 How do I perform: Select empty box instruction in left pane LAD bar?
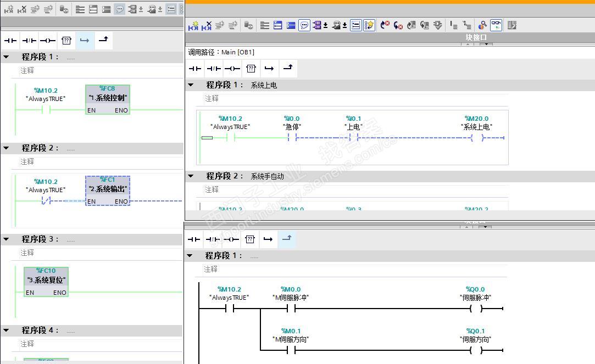[x=66, y=41]
